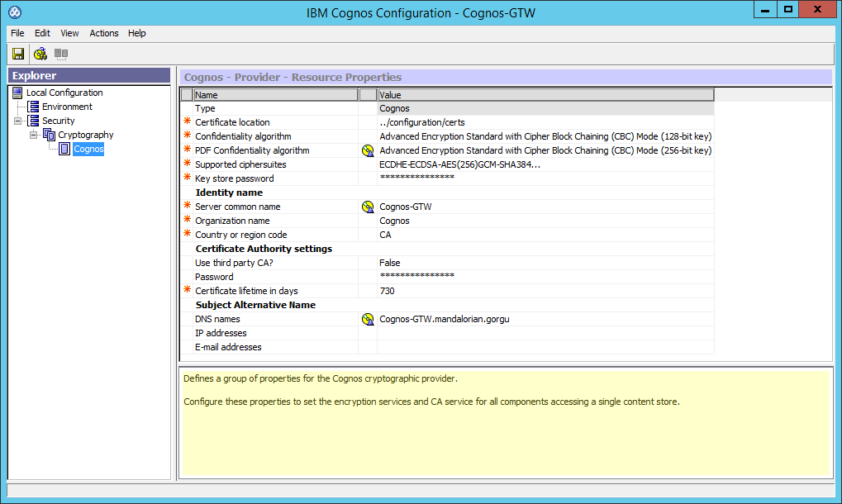Image resolution: width=842 pixels, height=504 pixels.
Task: Click the empty IP addresses value field
Action: (545, 333)
